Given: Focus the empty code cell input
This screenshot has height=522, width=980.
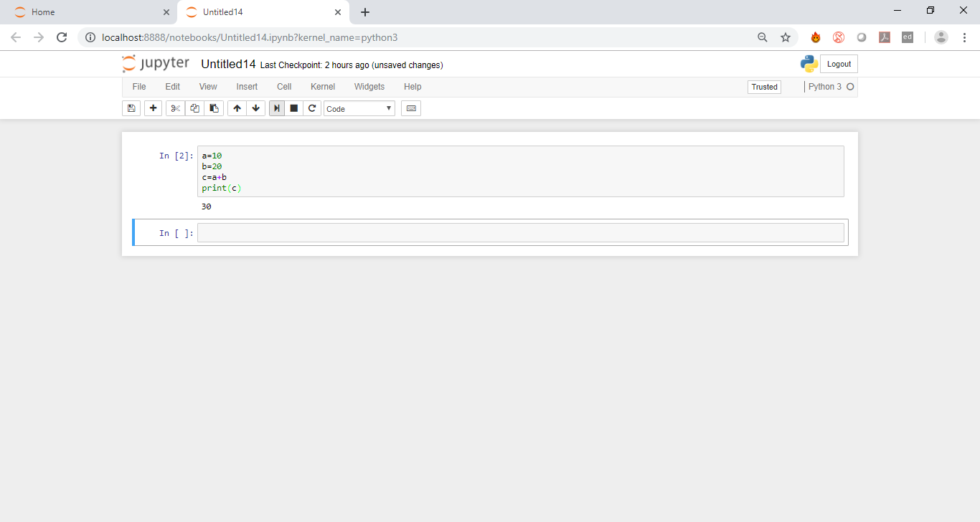Looking at the screenshot, I should pos(520,233).
